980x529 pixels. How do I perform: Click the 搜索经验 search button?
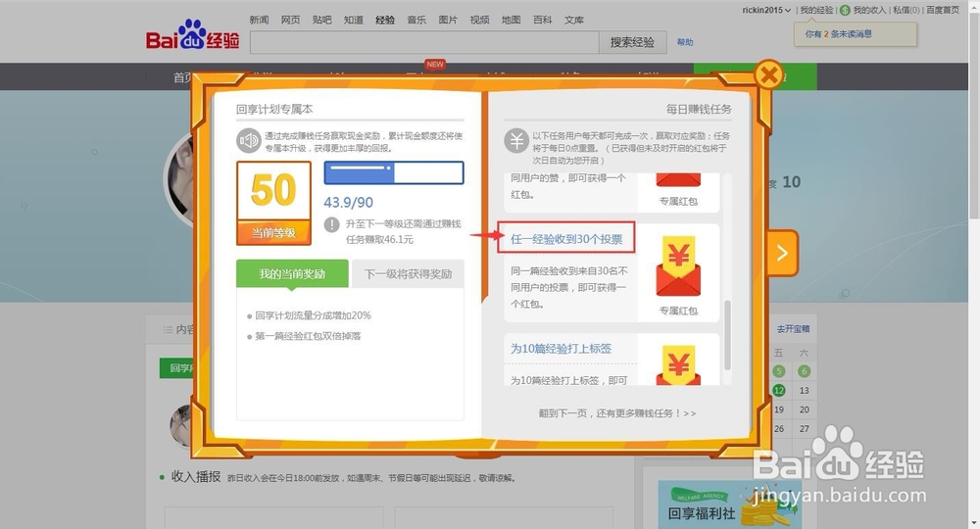pyautogui.click(x=632, y=42)
